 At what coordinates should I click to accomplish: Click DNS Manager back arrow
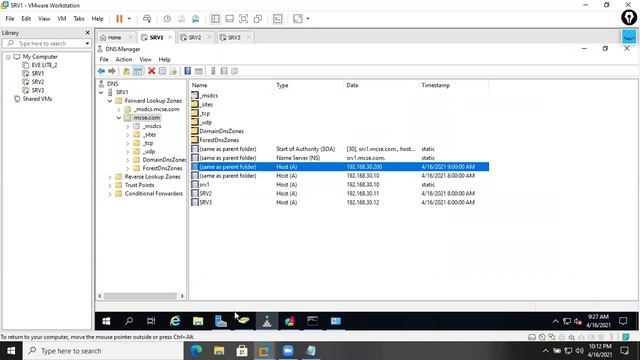pyautogui.click(x=101, y=71)
